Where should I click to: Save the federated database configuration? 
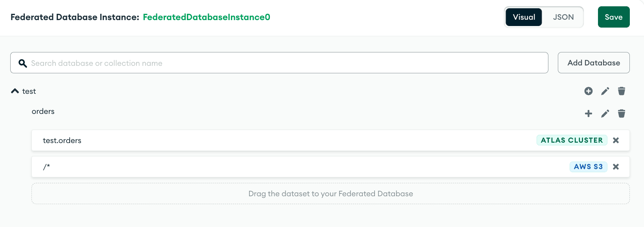coord(614,17)
